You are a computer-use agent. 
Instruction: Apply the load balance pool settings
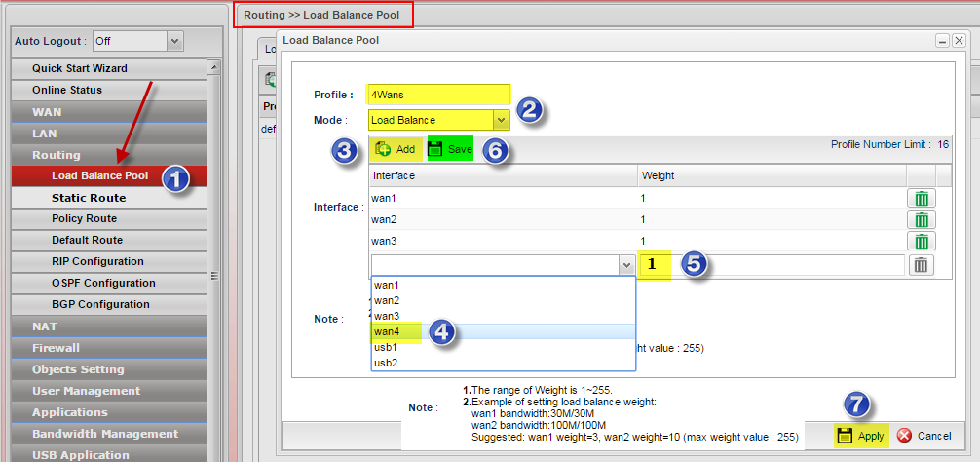(x=860, y=436)
